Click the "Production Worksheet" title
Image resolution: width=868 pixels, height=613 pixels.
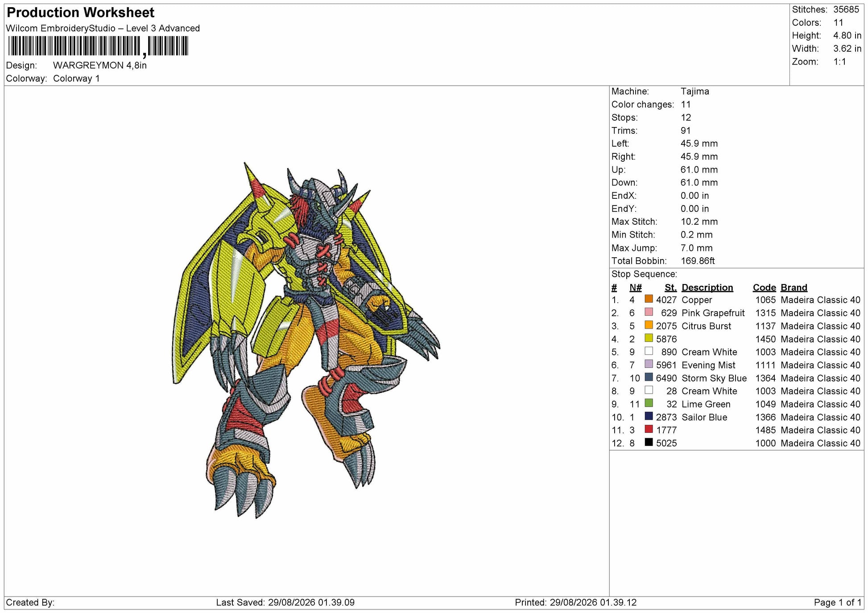(x=81, y=12)
